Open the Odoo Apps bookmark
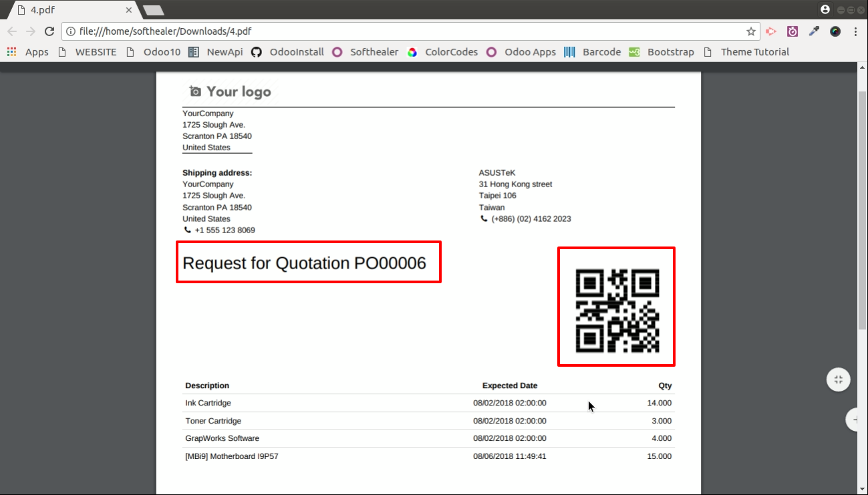The width and height of the screenshot is (868, 495). click(521, 52)
